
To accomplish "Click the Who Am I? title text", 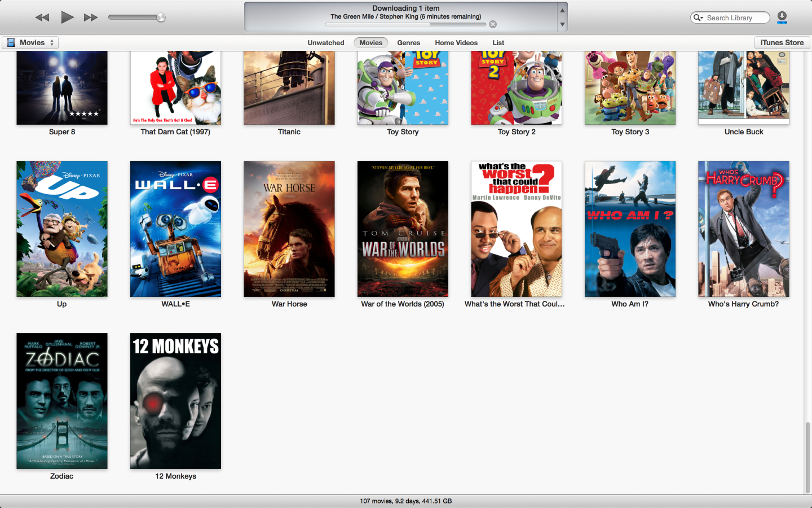I will [x=630, y=304].
